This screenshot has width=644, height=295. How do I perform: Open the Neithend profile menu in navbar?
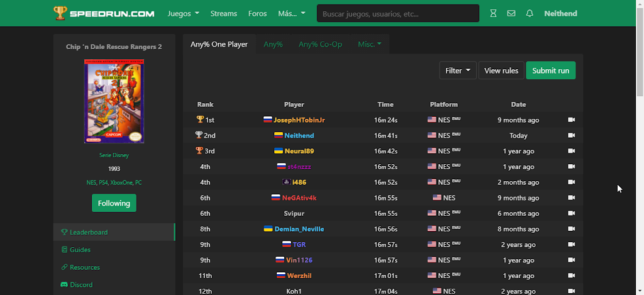(x=560, y=14)
